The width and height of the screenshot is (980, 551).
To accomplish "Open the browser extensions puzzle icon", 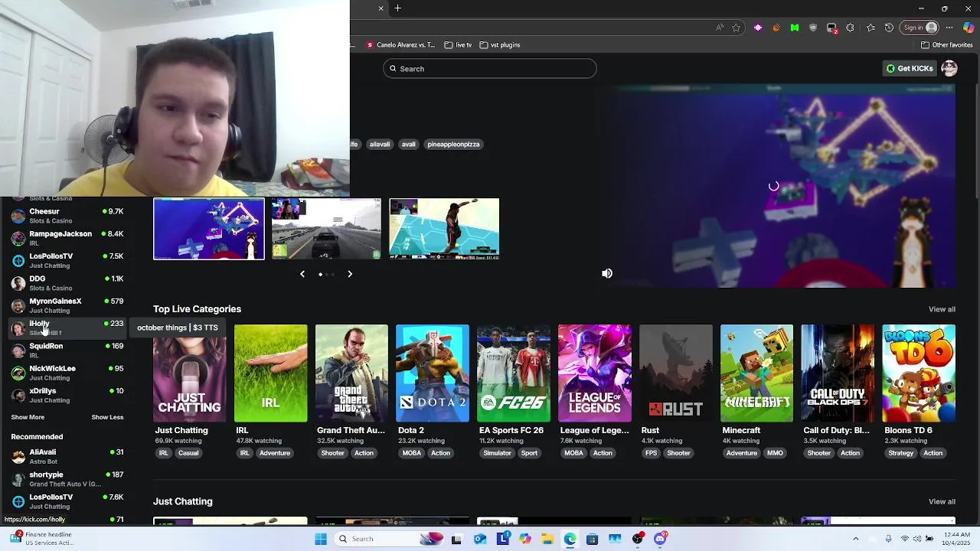I will (850, 28).
